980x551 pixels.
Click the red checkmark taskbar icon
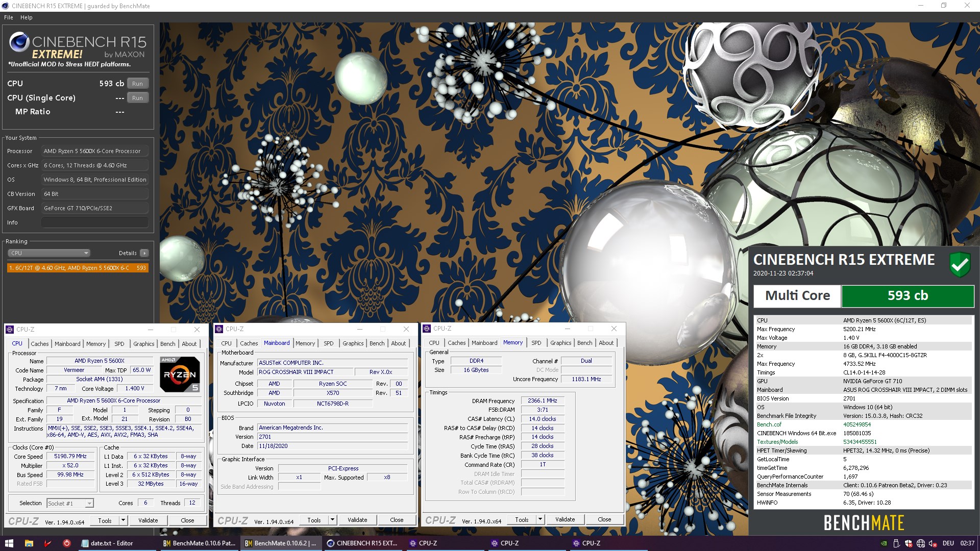coord(48,543)
